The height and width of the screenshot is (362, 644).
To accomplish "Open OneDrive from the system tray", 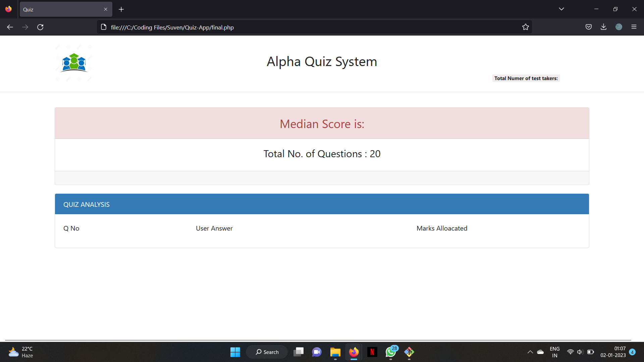I will click(540, 352).
